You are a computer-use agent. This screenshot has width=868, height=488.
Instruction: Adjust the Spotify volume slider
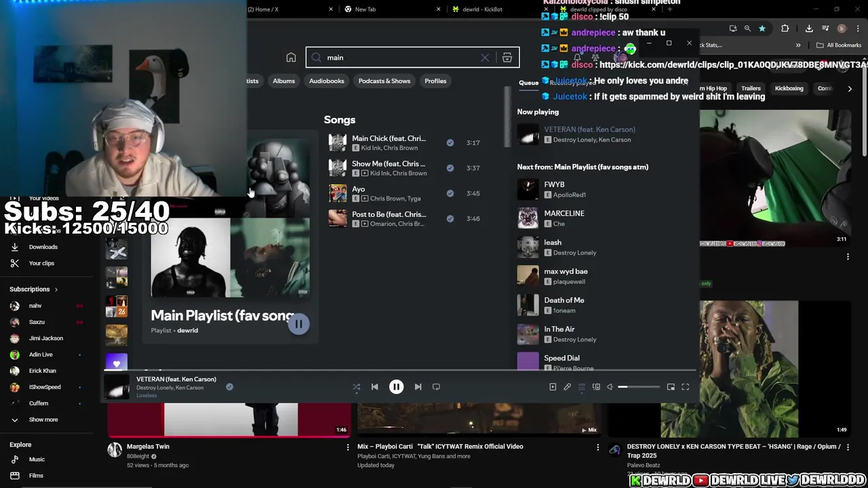637,387
